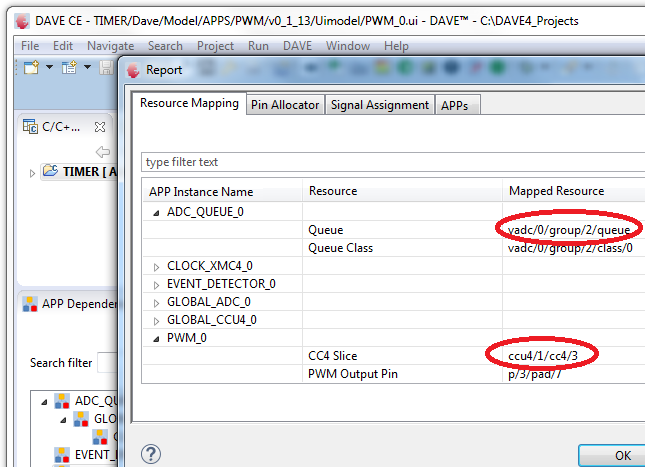Image resolution: width=645 pixels, height=467 pixels.
Task: Open the Report dialog help icon
Action: (151, 454)
